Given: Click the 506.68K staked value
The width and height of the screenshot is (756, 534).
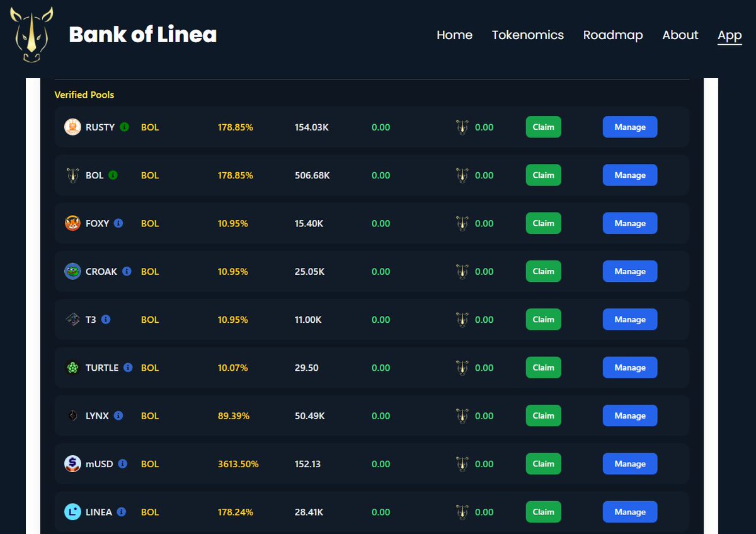Looking at the screenshot, I should pos(312,175).
